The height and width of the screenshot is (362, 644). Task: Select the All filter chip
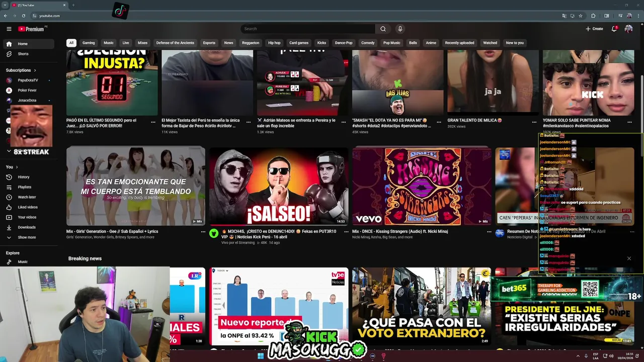(x=71, y=43)
